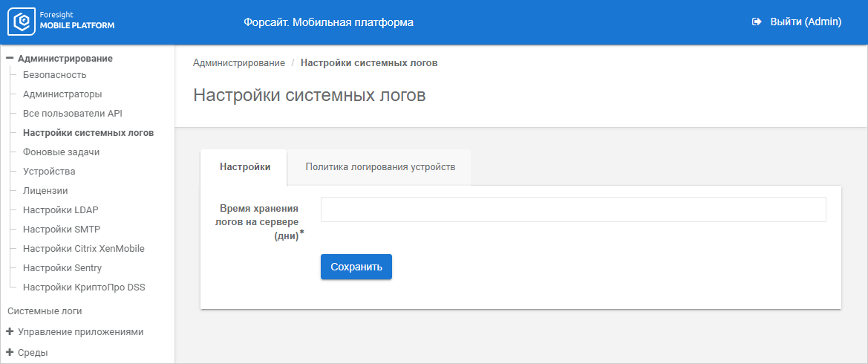Click the Настройки системных логов page heading
The image size is (868, 364).
click(x=310, y=95)
